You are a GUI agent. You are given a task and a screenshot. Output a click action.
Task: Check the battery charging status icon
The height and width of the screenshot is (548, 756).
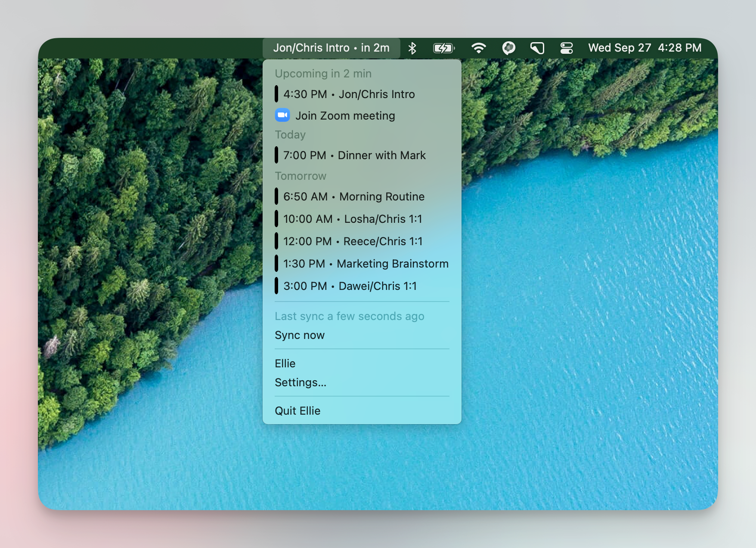pyautogui.click(x=444, y=48)
